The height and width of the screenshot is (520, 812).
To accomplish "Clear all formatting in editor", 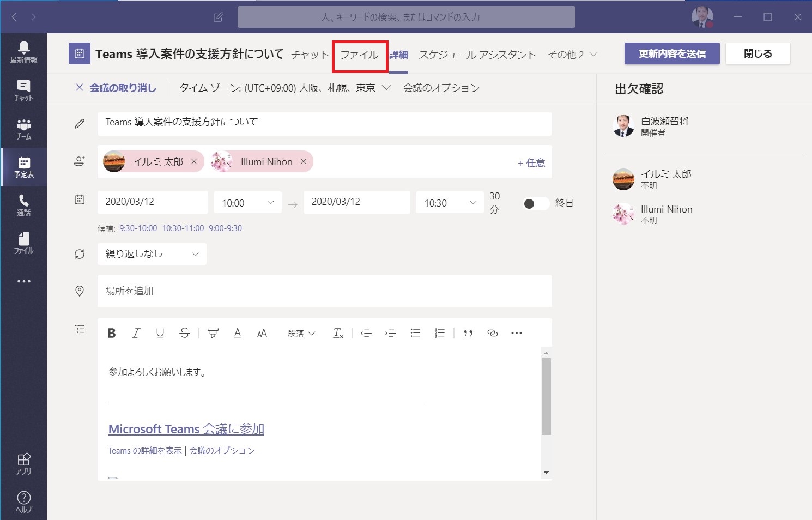I will coord(338,333).
